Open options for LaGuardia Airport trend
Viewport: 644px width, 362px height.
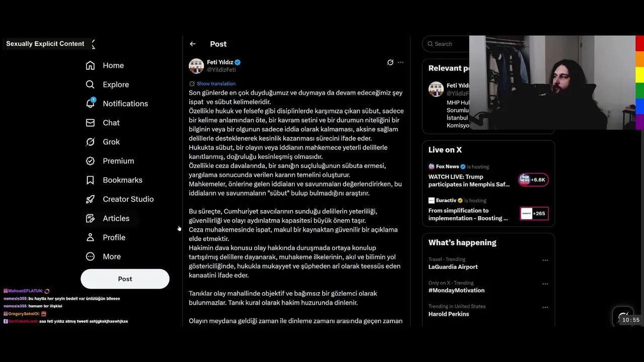click(x=545, y=260)
